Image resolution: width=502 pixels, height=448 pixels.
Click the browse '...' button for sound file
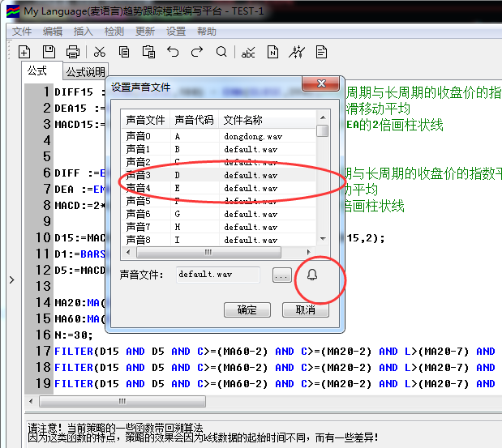[281, 275]
